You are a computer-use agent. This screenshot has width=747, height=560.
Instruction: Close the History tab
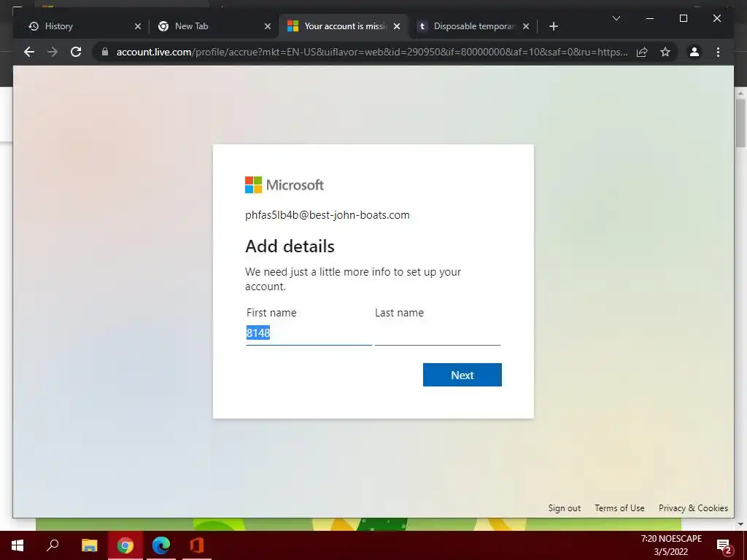pyautogui.click(x=138, y=26)
